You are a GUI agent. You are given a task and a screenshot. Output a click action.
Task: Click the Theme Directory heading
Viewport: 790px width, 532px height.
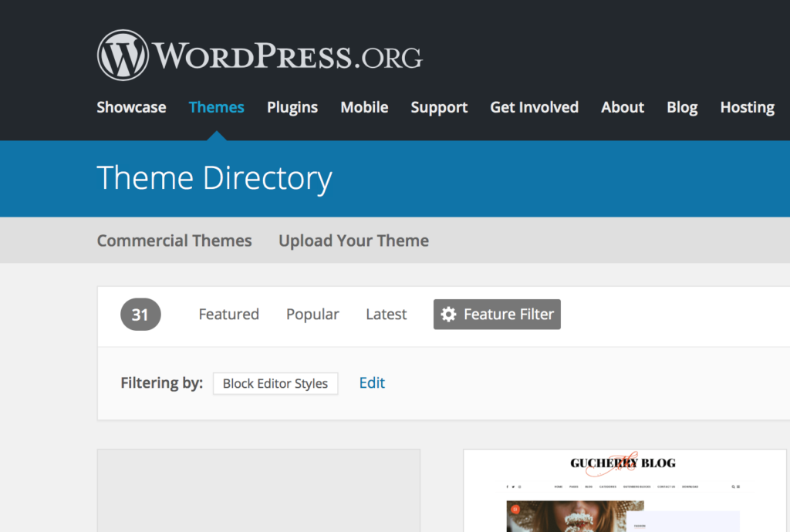pyautogui.click(x=214, y=179)
